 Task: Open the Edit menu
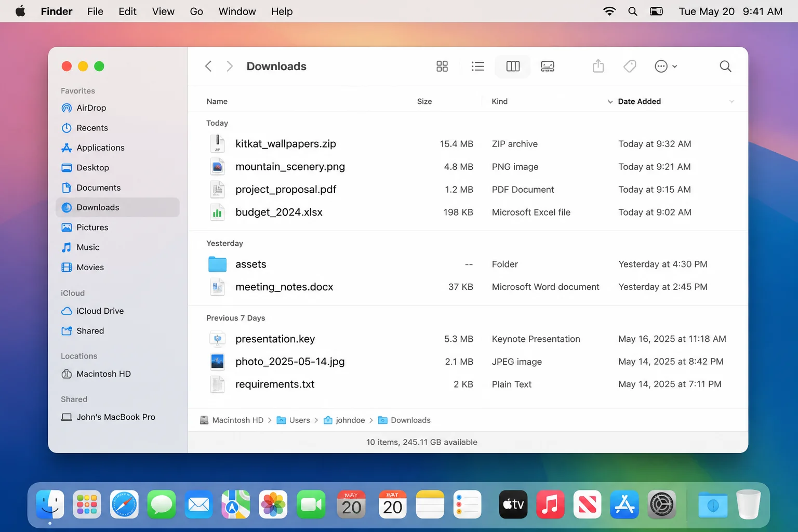tap(127, 11)
